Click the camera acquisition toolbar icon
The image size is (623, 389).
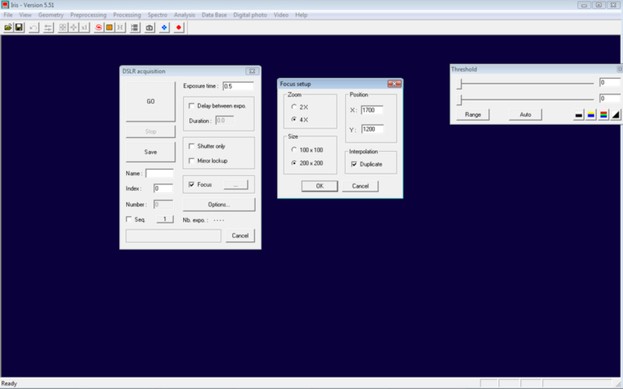point(149,27)
